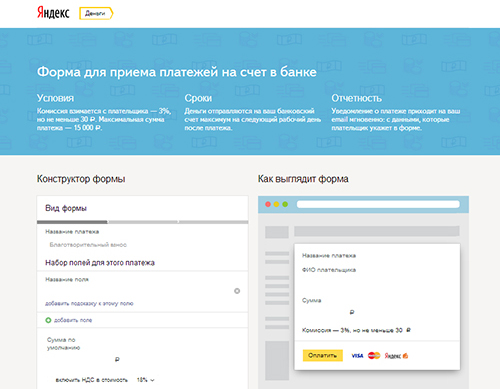Click page title Форма для приема платежей
500x389 pixels.
177,72
